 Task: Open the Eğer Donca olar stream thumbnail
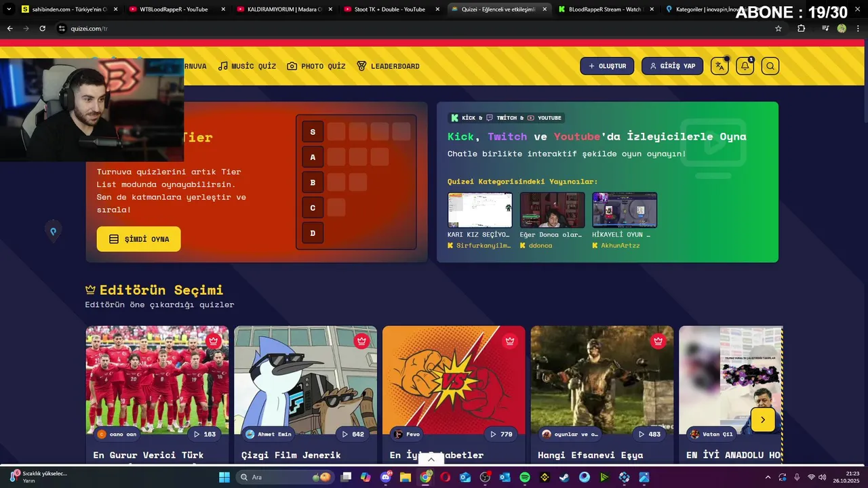552,209
